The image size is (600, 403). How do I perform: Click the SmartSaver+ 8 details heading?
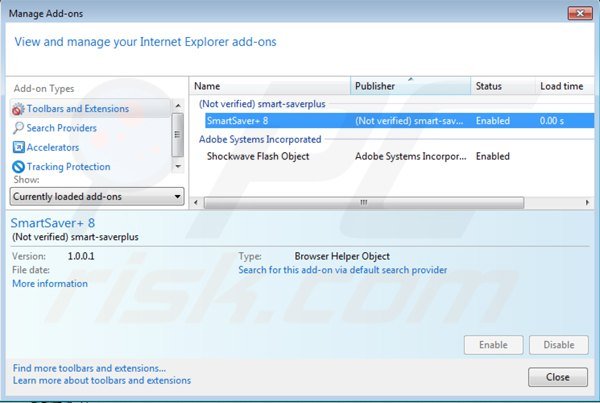click(x=53, y=223)
